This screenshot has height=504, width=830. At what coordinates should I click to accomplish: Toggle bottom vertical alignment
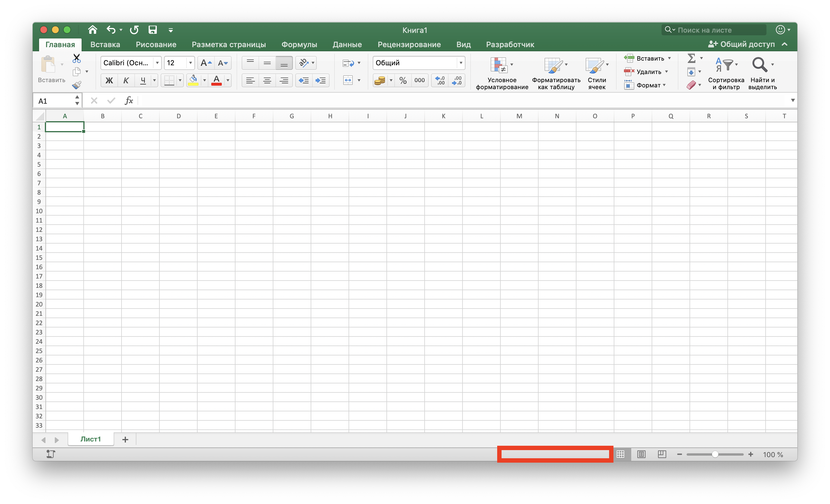pyautogui.click(x=284, y=63)
